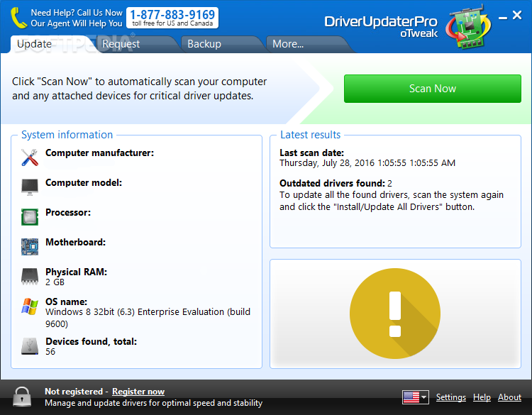Click the DriverUpdaterPro circuit card logo

pyautogui.click(x=470, y=27)
